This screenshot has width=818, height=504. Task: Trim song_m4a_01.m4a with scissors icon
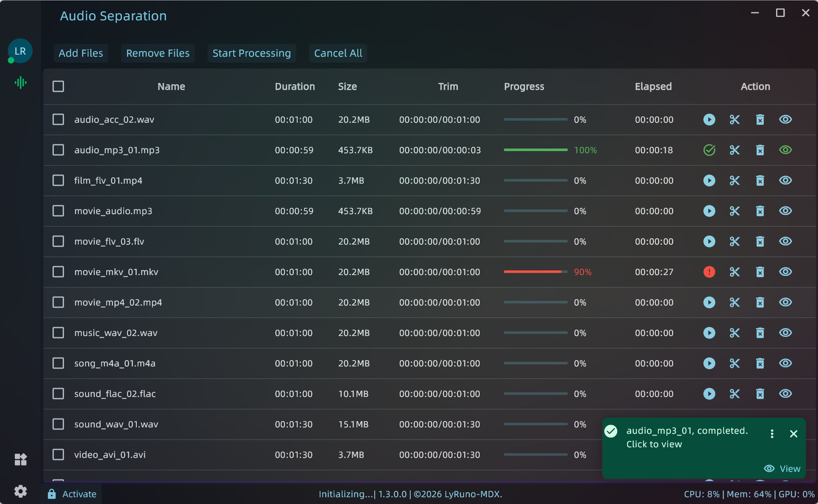[735, 364]
